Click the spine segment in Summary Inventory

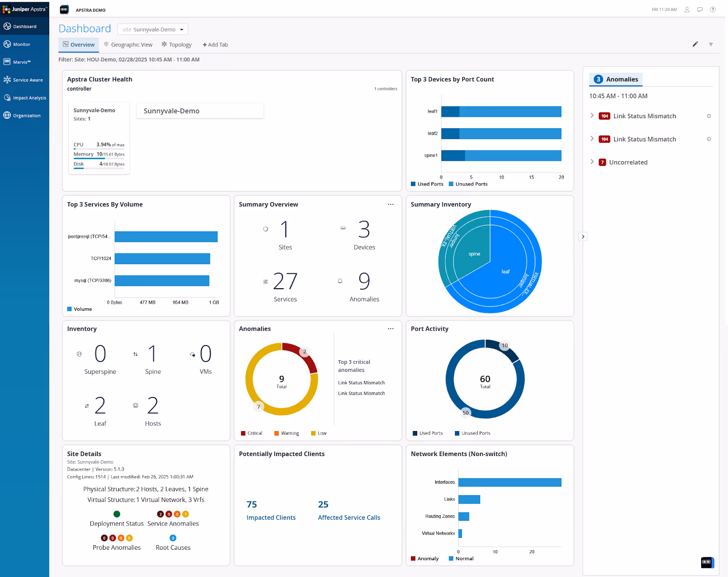(x=474, y=254)
